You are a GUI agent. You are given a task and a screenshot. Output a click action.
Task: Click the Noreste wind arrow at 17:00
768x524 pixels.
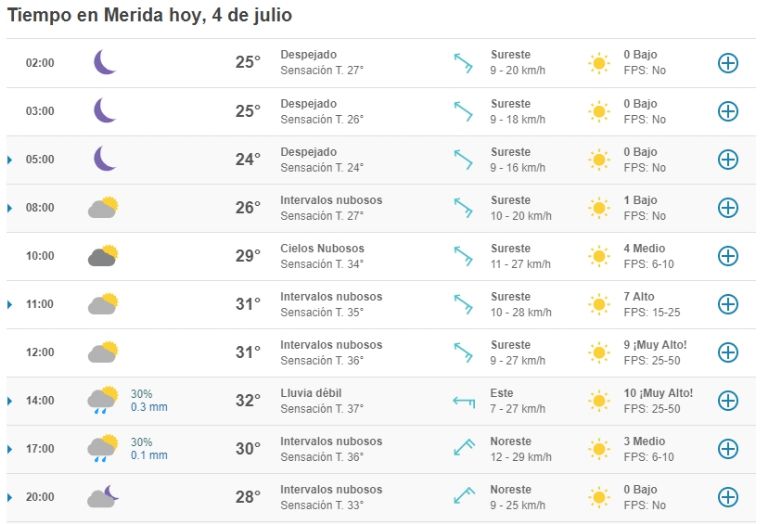[463, 447]
